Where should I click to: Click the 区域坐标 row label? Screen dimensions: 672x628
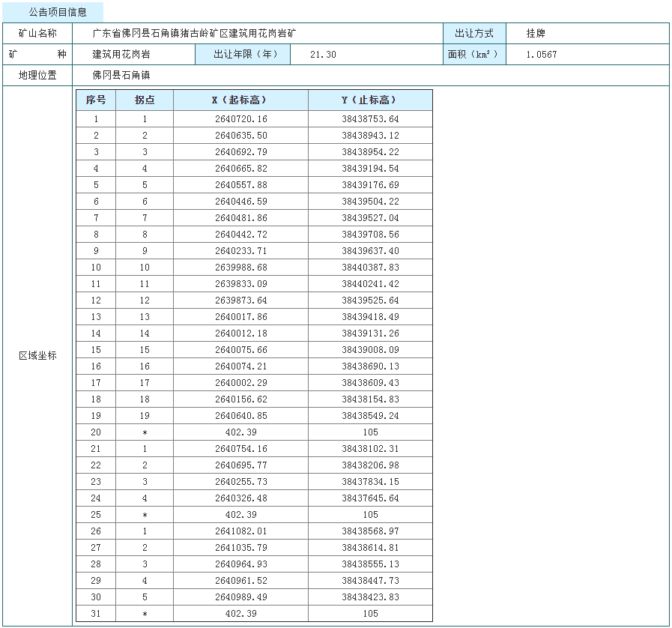point(37,356)
